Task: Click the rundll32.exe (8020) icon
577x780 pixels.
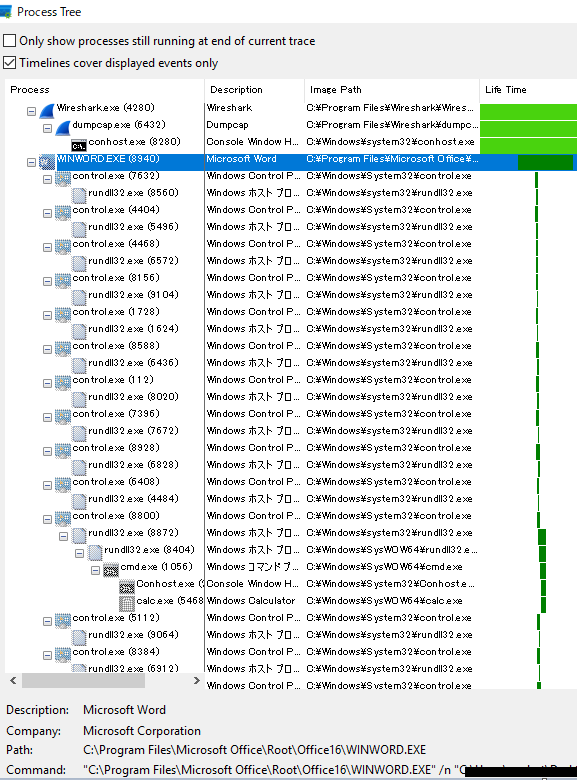Action: 79,399
